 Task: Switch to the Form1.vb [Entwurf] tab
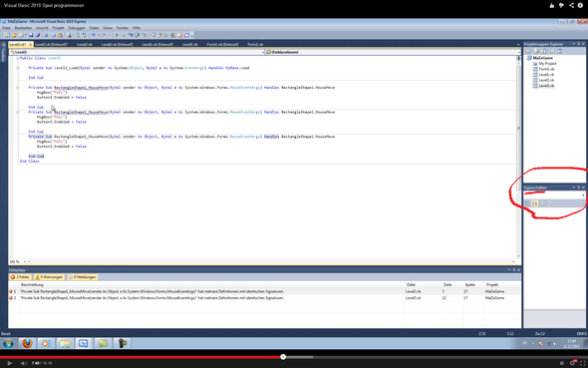click(222, 44)
